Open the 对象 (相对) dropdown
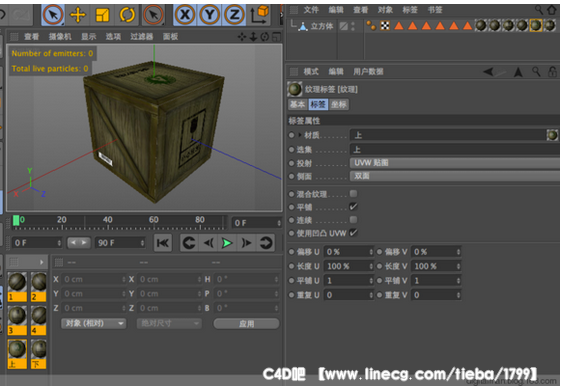This screenshot has height=391, width=563. (x=93, y=323)
